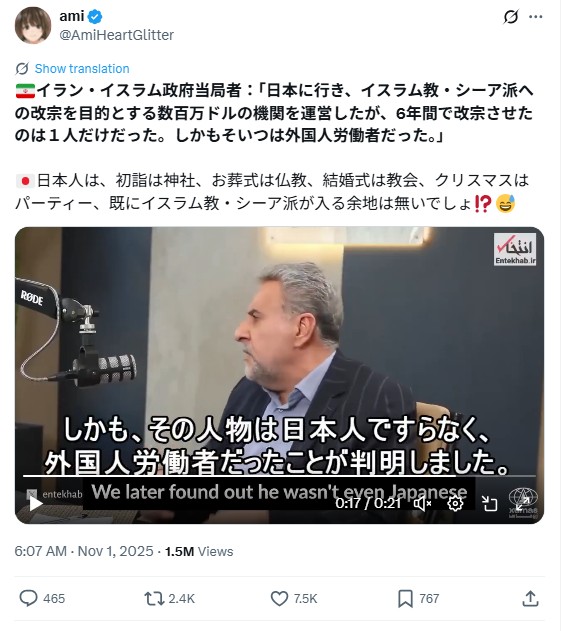The image size is (565, 631).
Task: Click the share upload icon
Action: [530, 598]
